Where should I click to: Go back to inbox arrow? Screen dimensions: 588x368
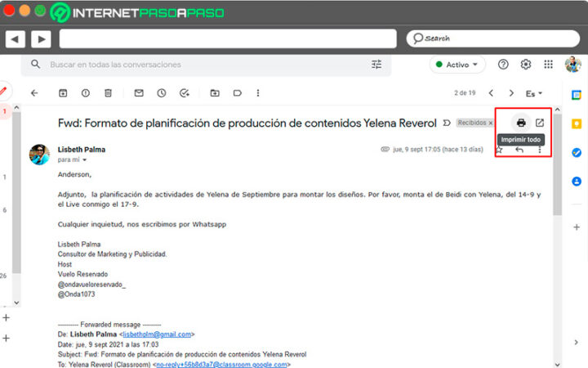pos(34,93)
